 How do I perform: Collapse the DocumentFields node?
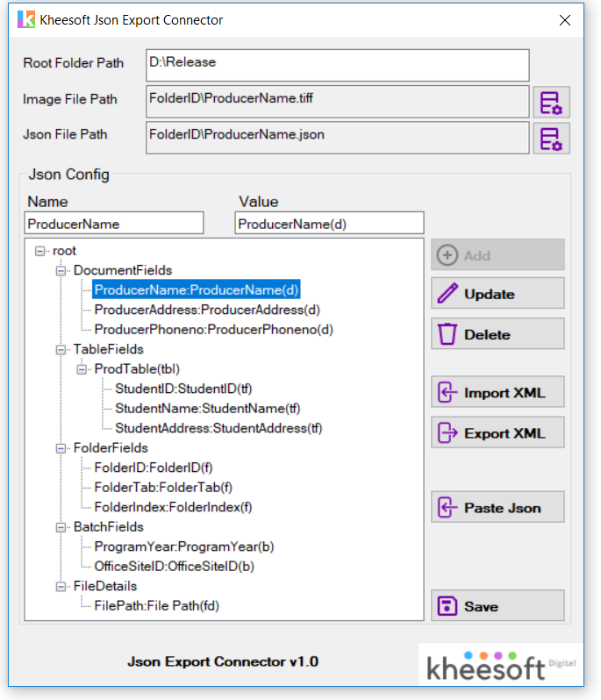[61, 270]
